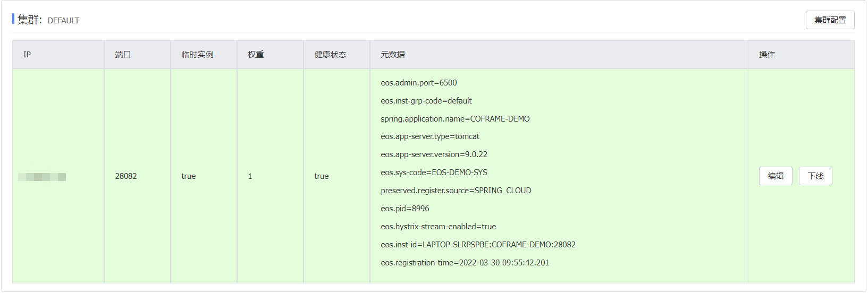The width and height of the screenshot is (868, 293).
Task: Click the 编辑 button for the instance
Action: (x=776, y=176)
